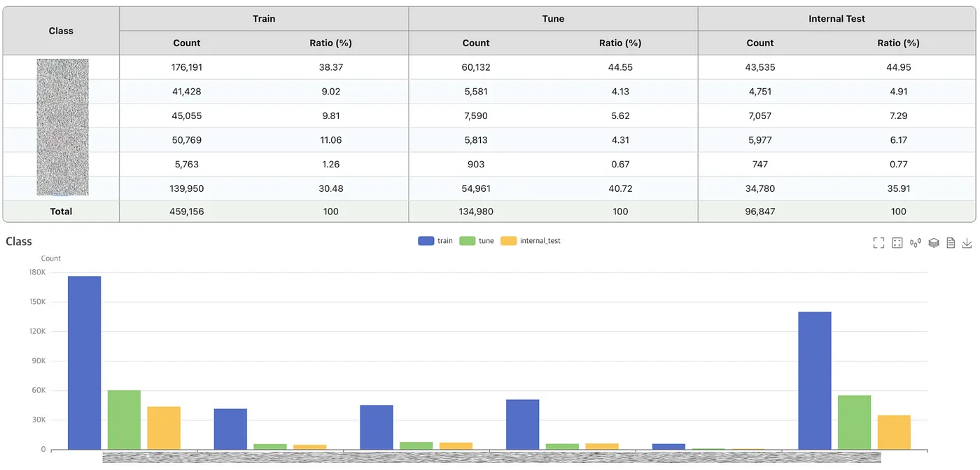Click the Internal Test column group header
This screenshot has height=470, width=980.
[836, 19]
